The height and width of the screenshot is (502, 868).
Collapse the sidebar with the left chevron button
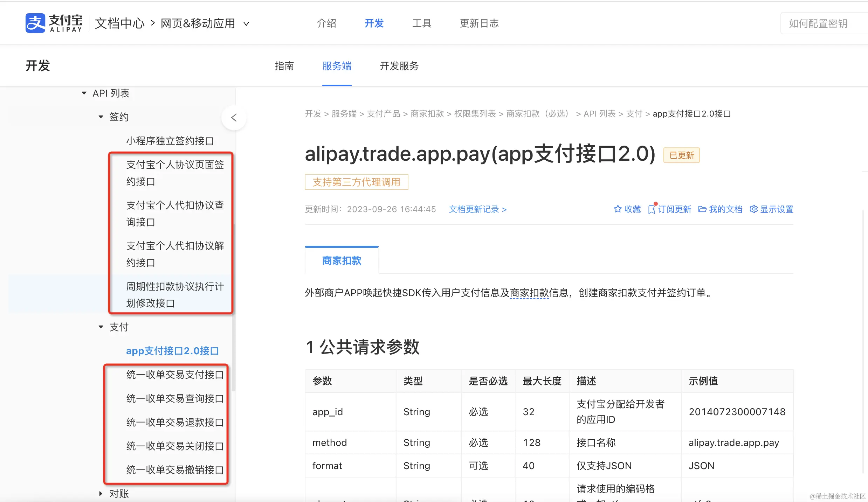(x=234, y=118)
